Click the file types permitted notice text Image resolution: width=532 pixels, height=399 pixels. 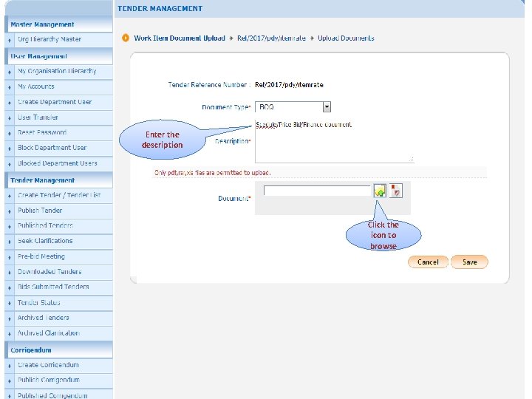click(x=212, y=173)
